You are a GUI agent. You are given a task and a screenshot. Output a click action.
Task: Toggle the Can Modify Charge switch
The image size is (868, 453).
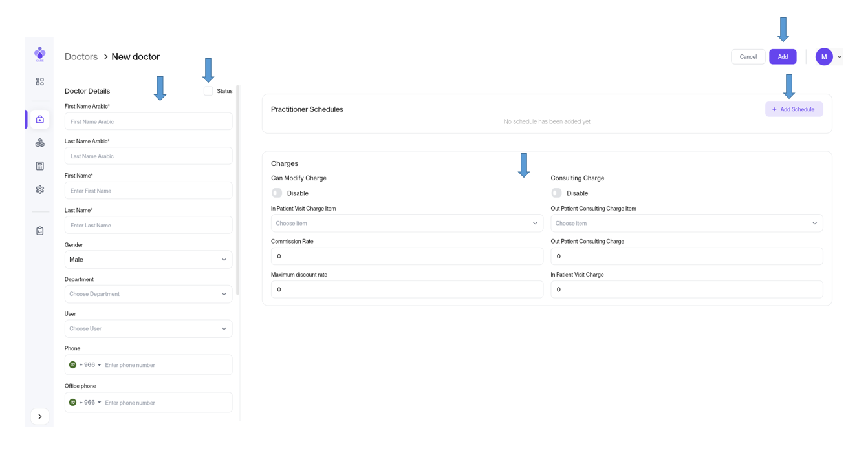click(277, 193)
